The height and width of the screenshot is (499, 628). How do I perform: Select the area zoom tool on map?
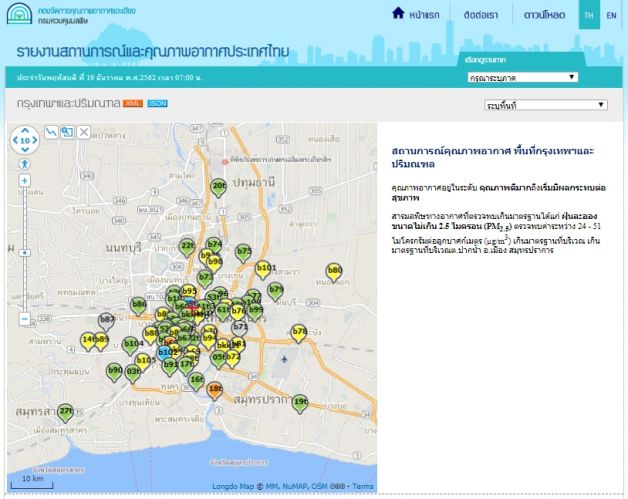click(67, 131)
